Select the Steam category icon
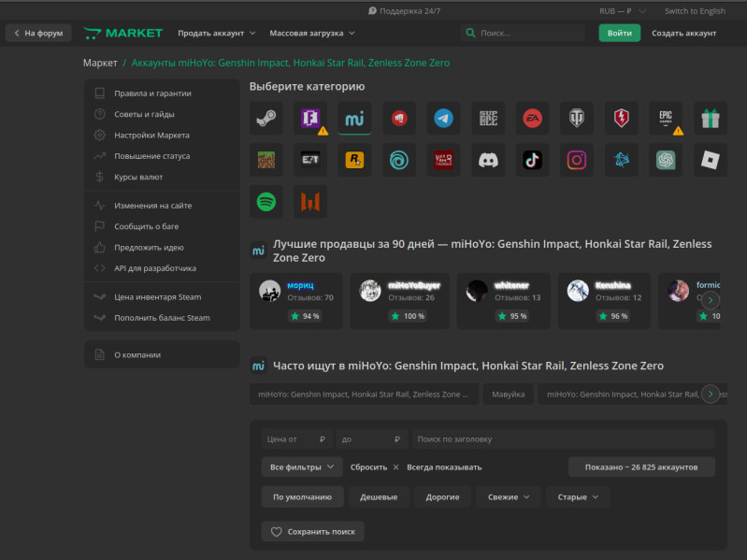This screenshot has height=560, width=747. pyautogui.click(x=266, y=118)
